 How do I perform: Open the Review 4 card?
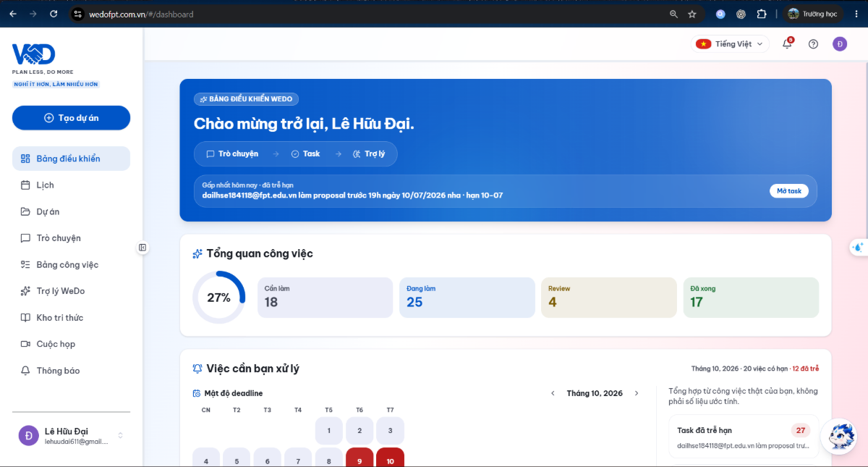[x=609, y=298]
